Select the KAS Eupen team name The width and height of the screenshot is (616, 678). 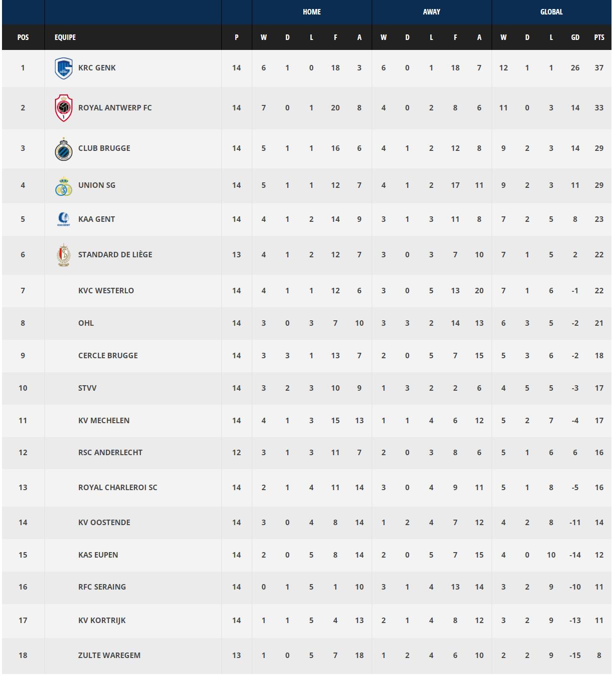click(x=98, y=555)
